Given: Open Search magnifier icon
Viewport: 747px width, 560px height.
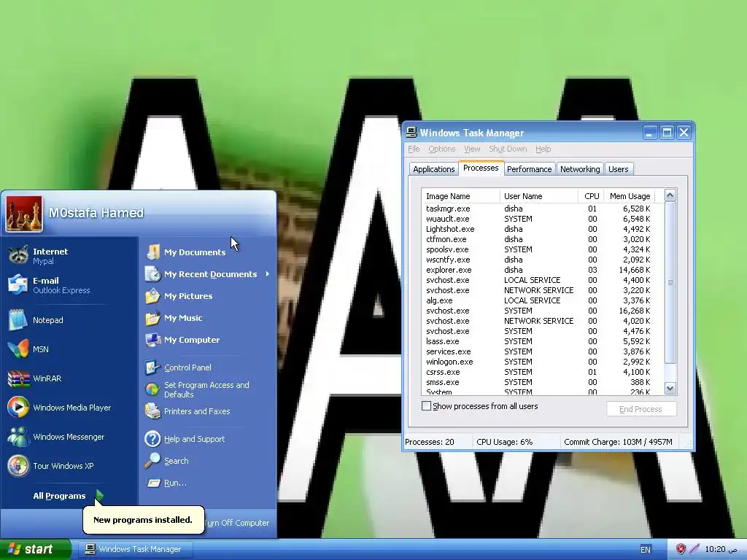Looking at the screenshot, I should [x=153, y=461].
